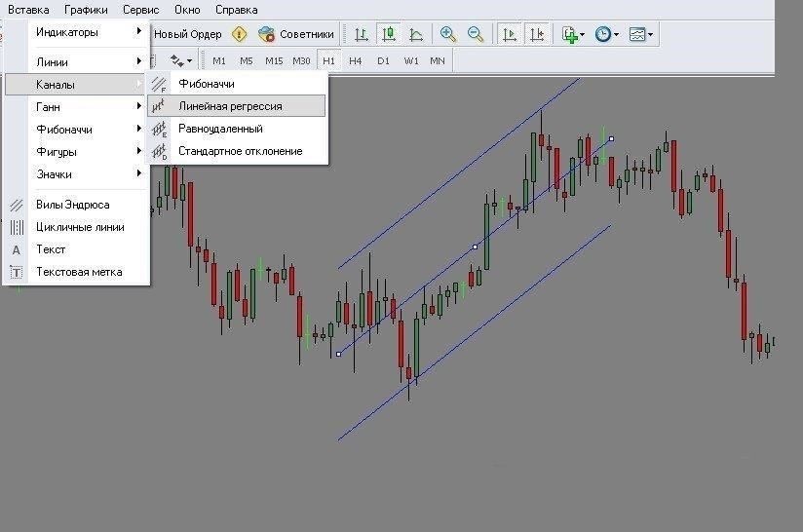Screen dimensions: 803x532
Task: Open the periods dropdown arrow
Action: [616, 34]
